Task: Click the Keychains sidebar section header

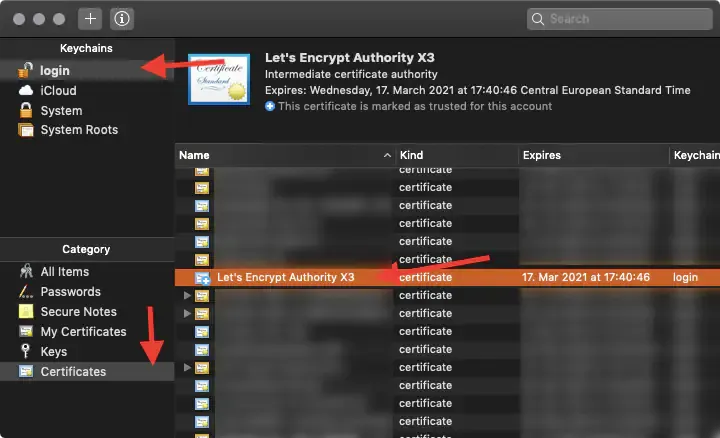Action: [x=86, y=48]
